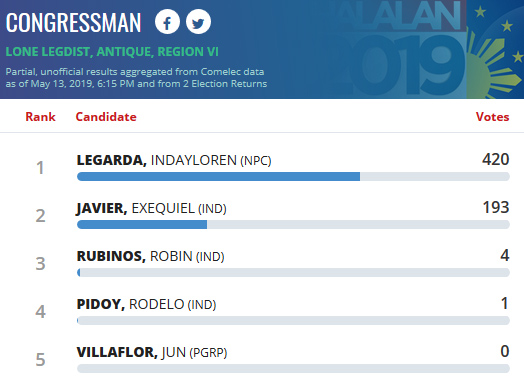Click Javier's vote progress bar

pos(293,225)
